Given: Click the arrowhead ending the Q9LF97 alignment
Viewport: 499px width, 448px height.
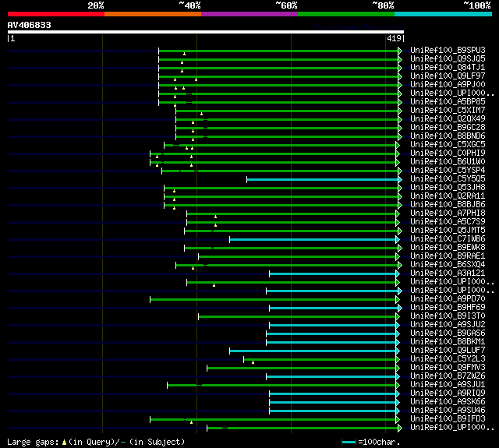Looking at the screenshot, I should [x=400, y=76].
